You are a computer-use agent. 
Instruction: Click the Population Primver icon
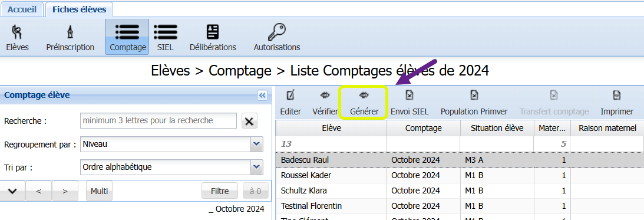474,96
